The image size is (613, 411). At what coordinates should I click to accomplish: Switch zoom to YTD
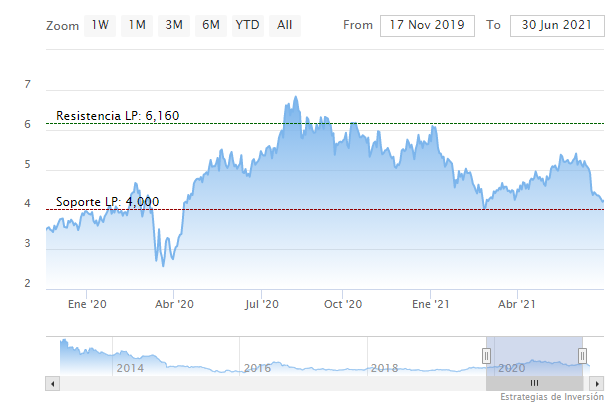click(246, 25)
